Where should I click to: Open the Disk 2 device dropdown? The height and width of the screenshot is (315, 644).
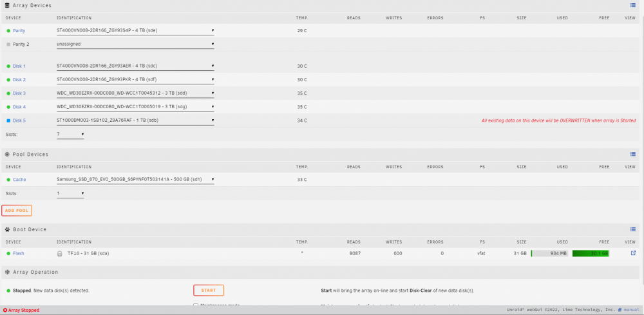[135, 79]
